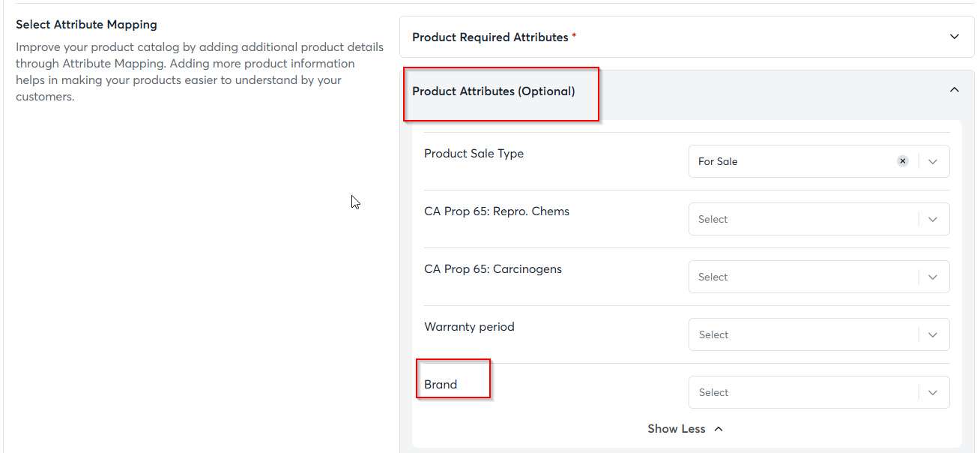Click the Select Attribute Mapping heading
The height and width of the screenshot is (453, 980).
(87, 25)
